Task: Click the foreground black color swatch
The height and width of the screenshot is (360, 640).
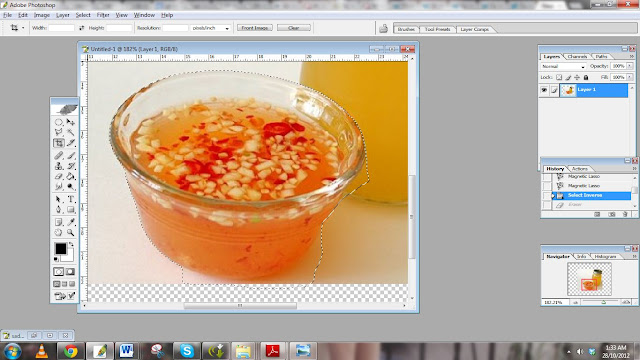Action: click(60, 248)
